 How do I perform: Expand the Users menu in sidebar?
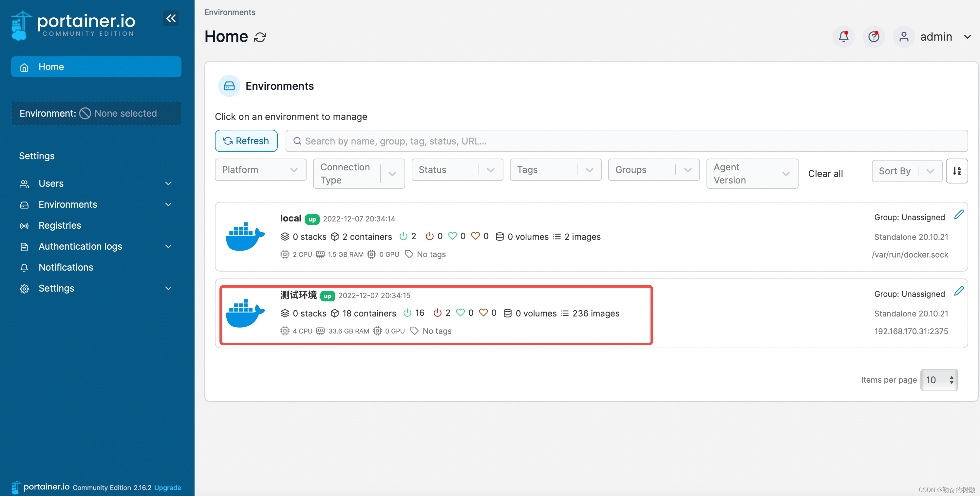coord(96,183)
